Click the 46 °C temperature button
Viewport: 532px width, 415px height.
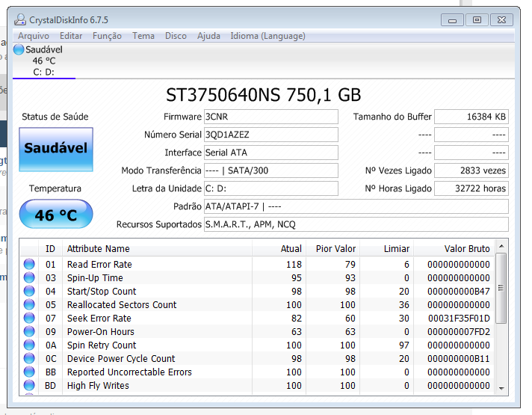click(x=56, y=215)
